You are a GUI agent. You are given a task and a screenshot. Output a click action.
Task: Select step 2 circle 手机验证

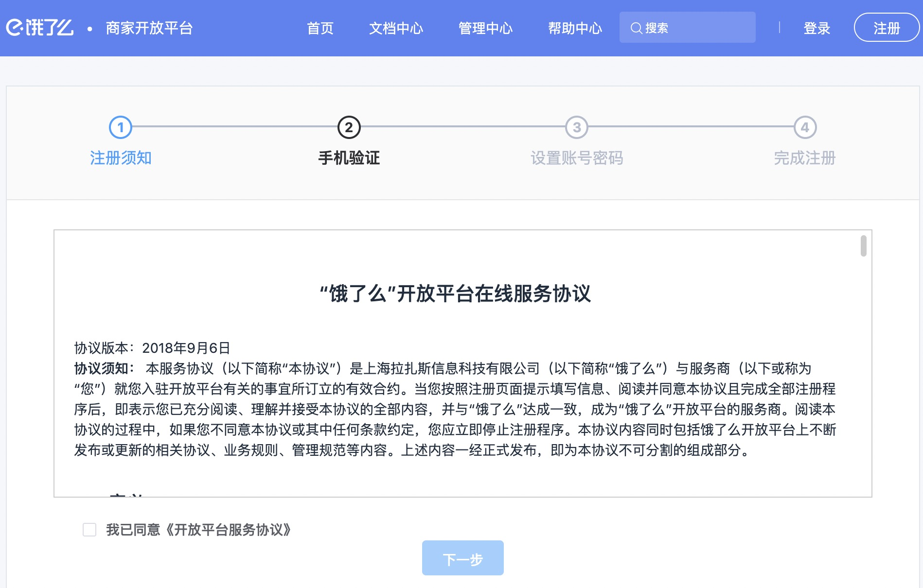(349, 127)
